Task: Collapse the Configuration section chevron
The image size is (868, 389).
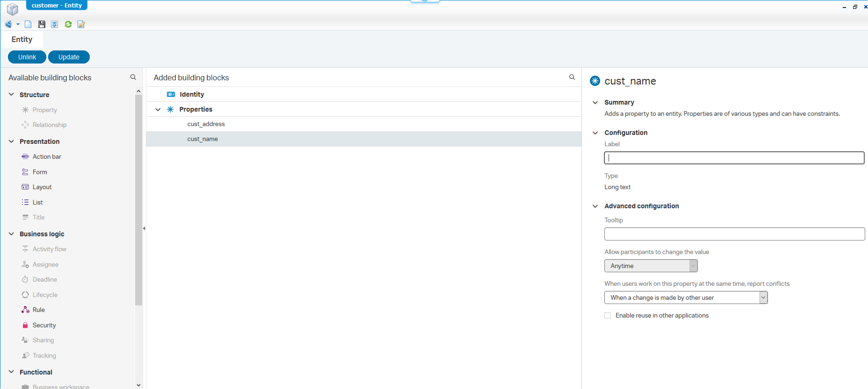Action: coord(595,133)
